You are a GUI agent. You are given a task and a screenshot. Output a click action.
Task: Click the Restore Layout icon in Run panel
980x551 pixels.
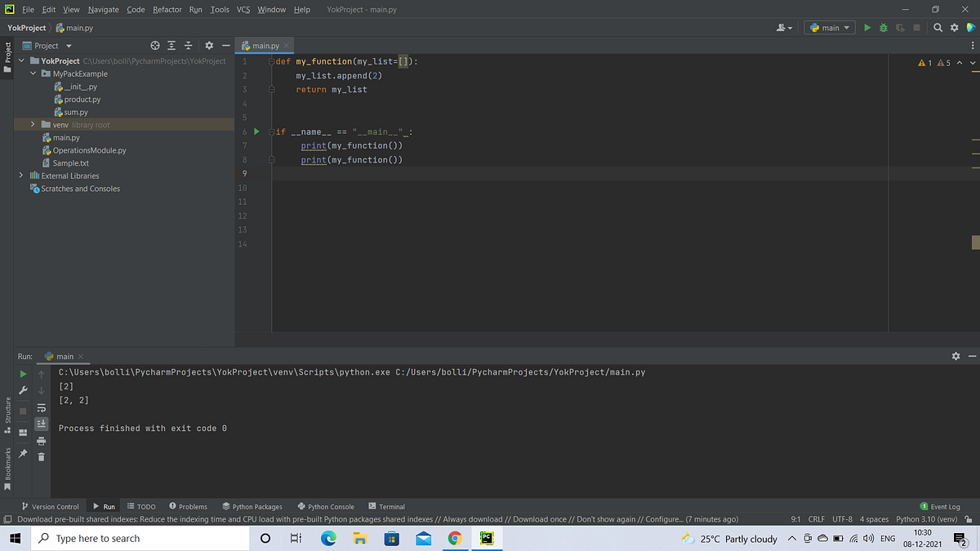point(23,432)
